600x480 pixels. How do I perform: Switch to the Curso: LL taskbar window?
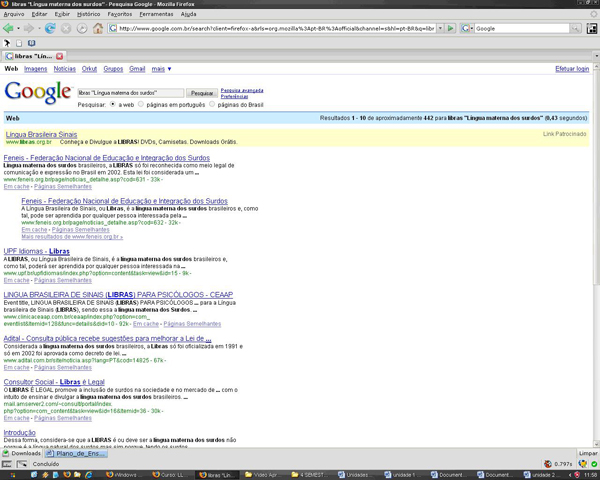pyautogui.click(x=169, y=475)
